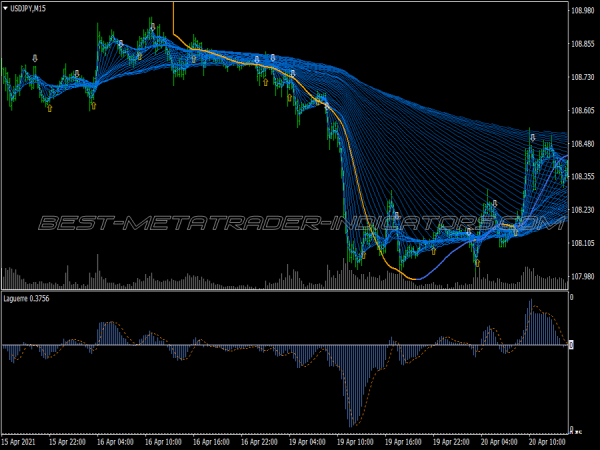
Task: Click the current value marker on Laguerre axis
Action: click(571, 345)
